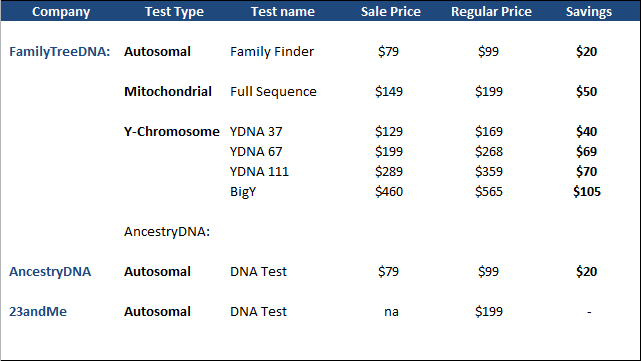Select the black AncestryDNA: section label
This screenshot has width=641, height=361.
coord(167,232)
